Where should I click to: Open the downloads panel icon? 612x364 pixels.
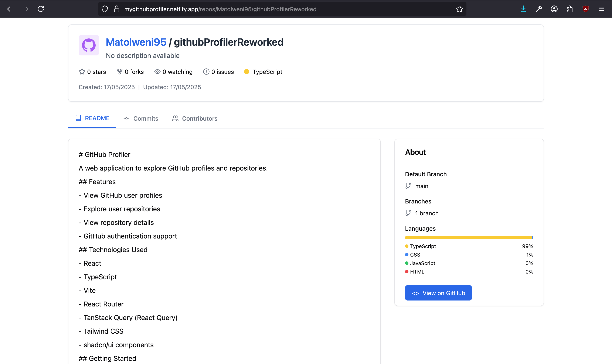click(x=523, y=9)
